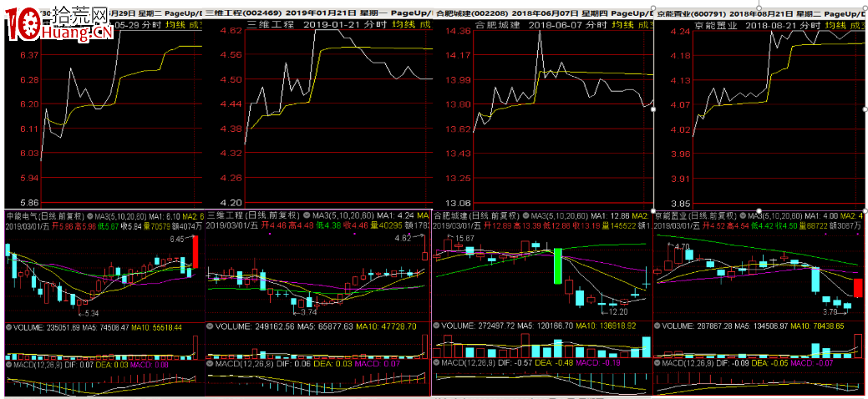
Task: Open MA3 indicator menu in 京能置业 daily chart
Action: click(744, 215)
